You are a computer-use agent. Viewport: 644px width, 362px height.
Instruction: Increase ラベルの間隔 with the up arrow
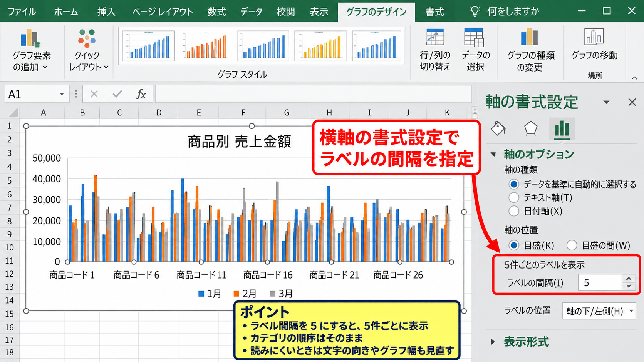(629, 279)
